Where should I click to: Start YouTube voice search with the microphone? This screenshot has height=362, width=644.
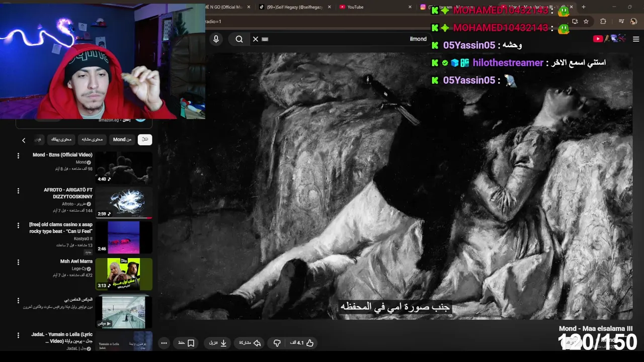[x=216, y=39]
